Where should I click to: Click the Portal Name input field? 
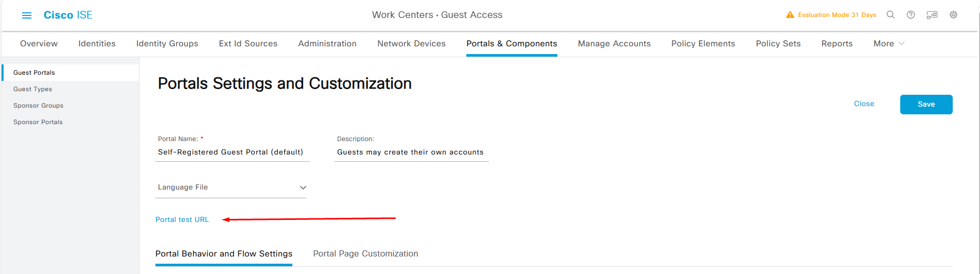232,152
